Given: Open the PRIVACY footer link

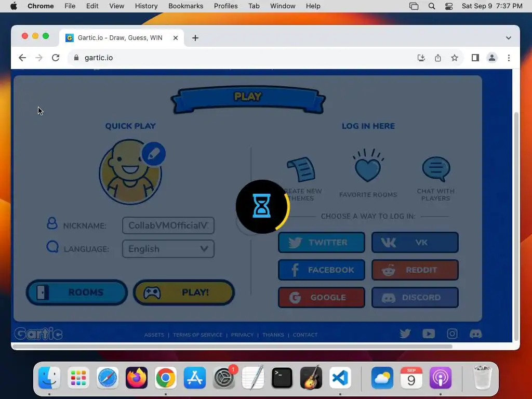Looking at the screenshot, I should click(x=242, y=335).
